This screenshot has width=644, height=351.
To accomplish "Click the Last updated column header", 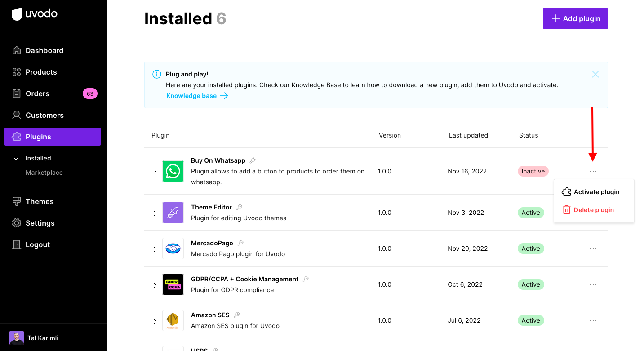I will point(468,135).
